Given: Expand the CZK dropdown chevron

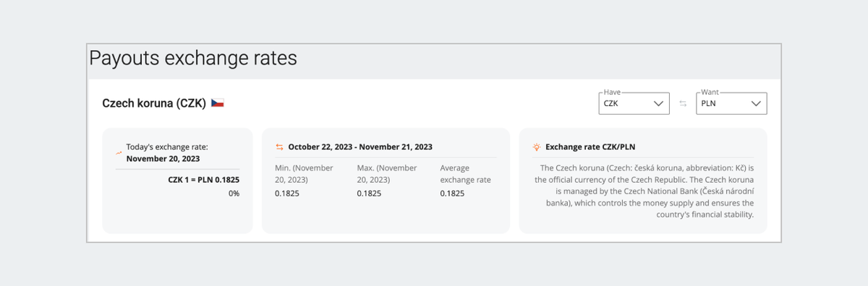Looking at the screenshot, I should pos(658,104).
